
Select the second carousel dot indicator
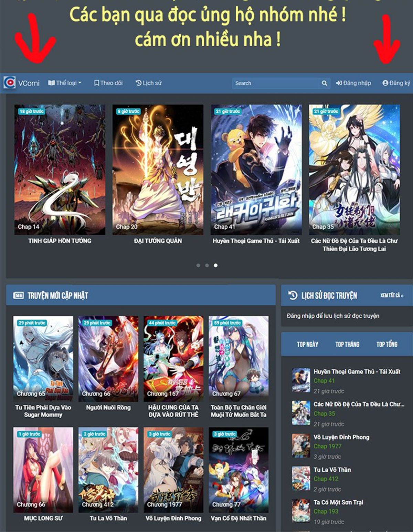click(207, 265)
